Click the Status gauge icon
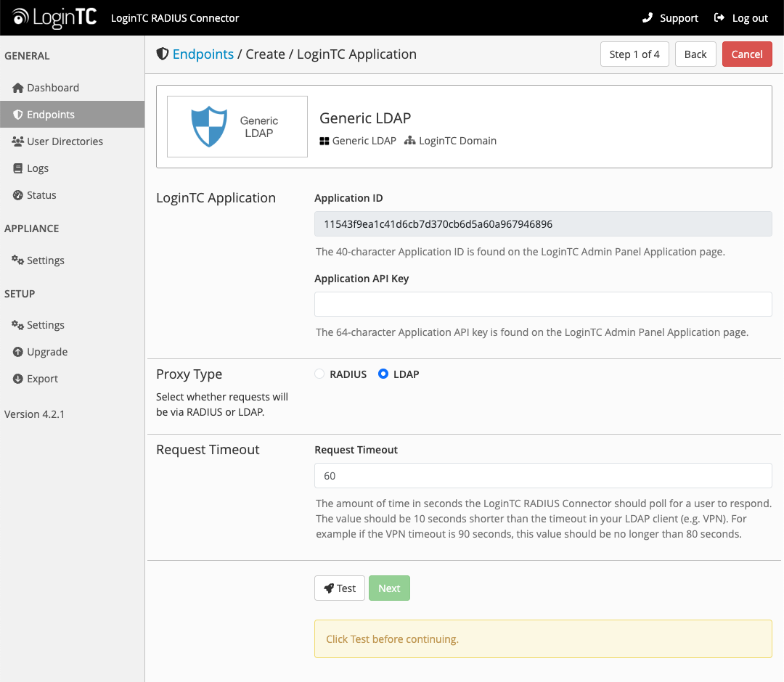This screenshot has width=784, height=682. tap(18, 195)
